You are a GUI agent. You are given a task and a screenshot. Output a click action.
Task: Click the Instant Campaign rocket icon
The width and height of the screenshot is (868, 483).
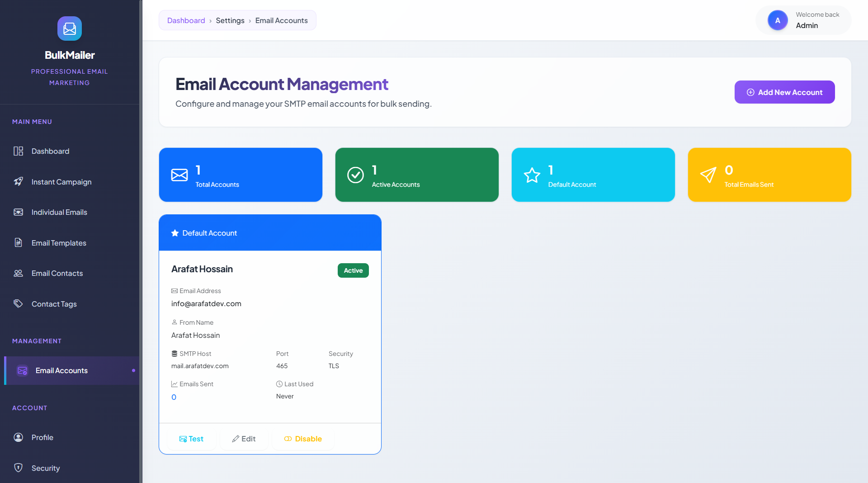coord(18,182)
